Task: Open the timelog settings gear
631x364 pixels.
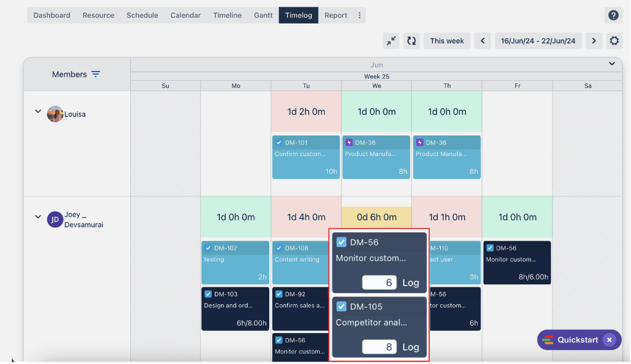Action: point(614,41)
